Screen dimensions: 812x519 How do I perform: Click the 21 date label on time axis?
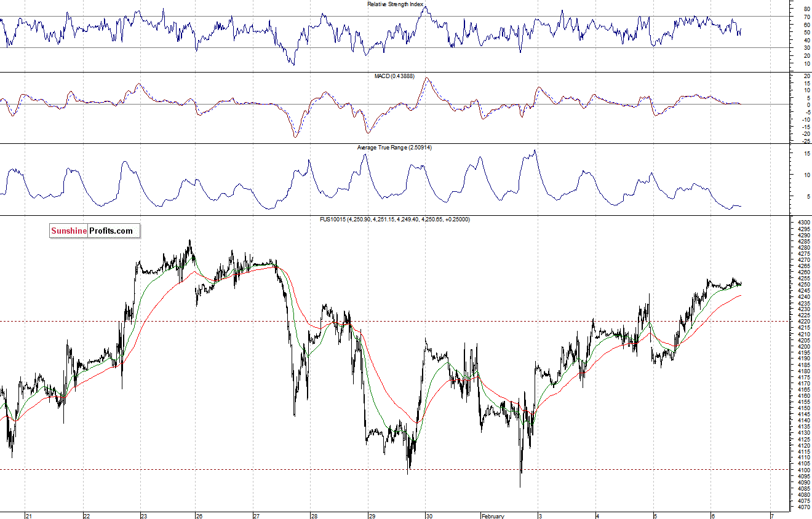coord(28,515)
